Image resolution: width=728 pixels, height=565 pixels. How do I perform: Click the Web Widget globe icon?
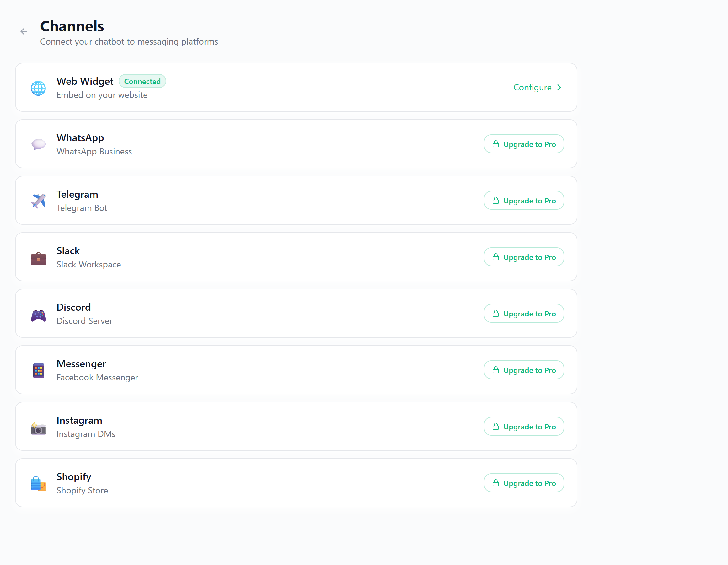click(x=38, y=88)
